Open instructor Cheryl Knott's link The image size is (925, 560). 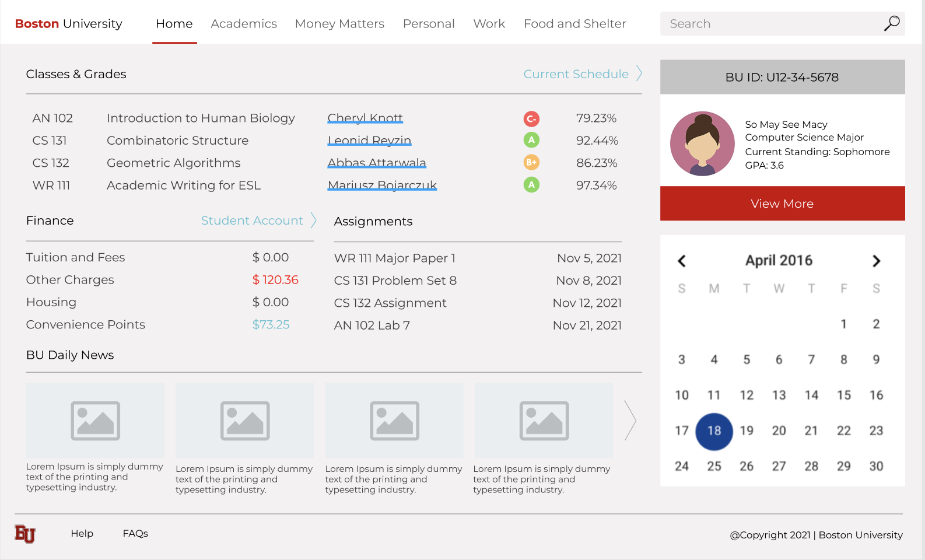pos(365,118)
